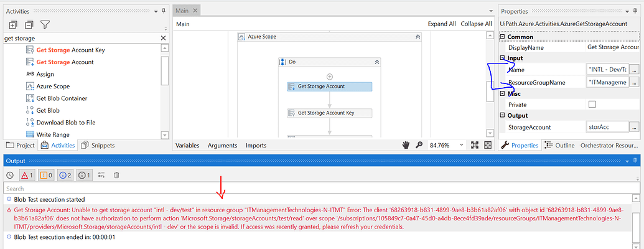Click the fit to screen icon

coord(474,145)
